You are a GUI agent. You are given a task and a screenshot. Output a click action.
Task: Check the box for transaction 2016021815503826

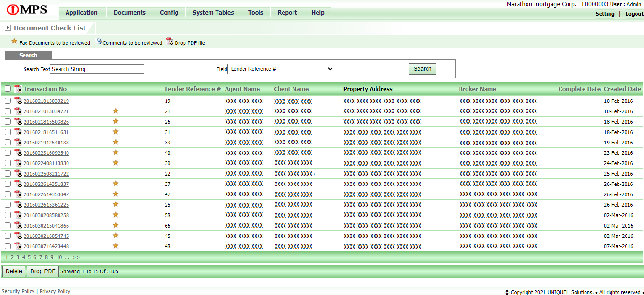8,122
